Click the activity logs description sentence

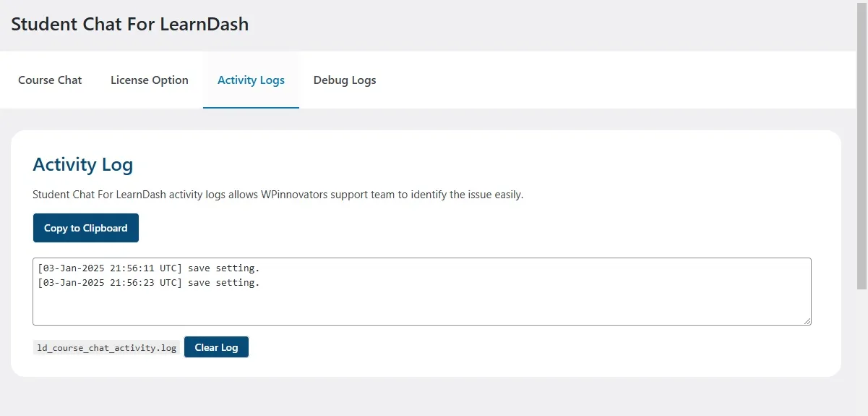tap(278, 195)
